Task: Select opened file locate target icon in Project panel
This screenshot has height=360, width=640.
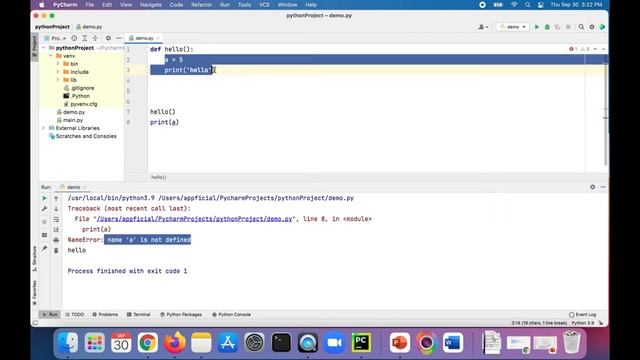Action: pos(74,38)
